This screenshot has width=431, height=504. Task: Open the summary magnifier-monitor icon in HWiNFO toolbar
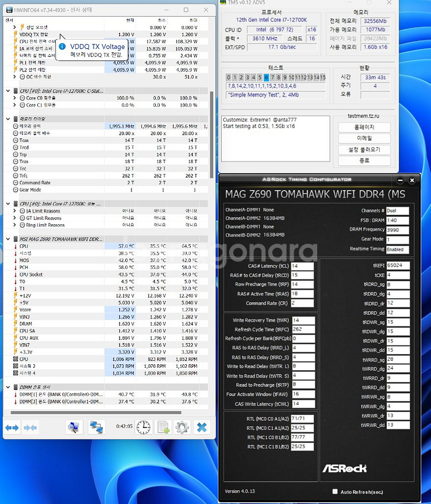coord(74,428)
